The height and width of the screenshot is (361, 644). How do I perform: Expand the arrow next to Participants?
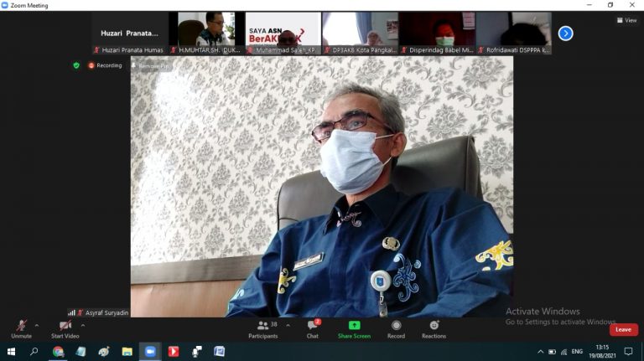coord(288,326)
